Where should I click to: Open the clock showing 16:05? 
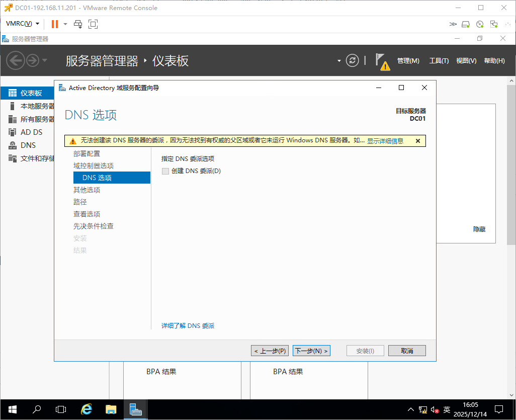point(470,409)
